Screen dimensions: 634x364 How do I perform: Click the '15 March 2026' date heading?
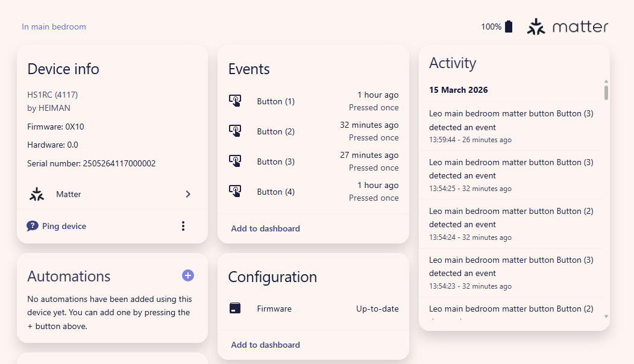click(x=459, y=90)
